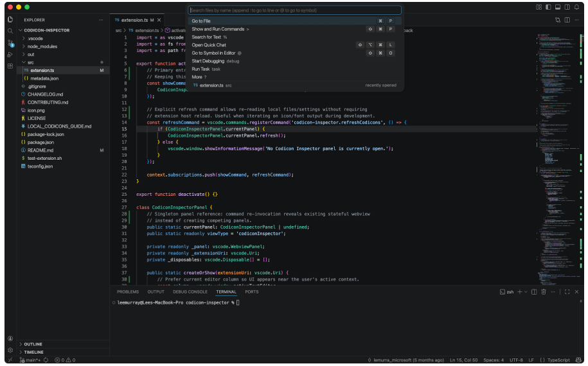The height and width of the screenshot is (366, 588).
Task: Select Open Quick Chat entry
Action: point(294,45)
